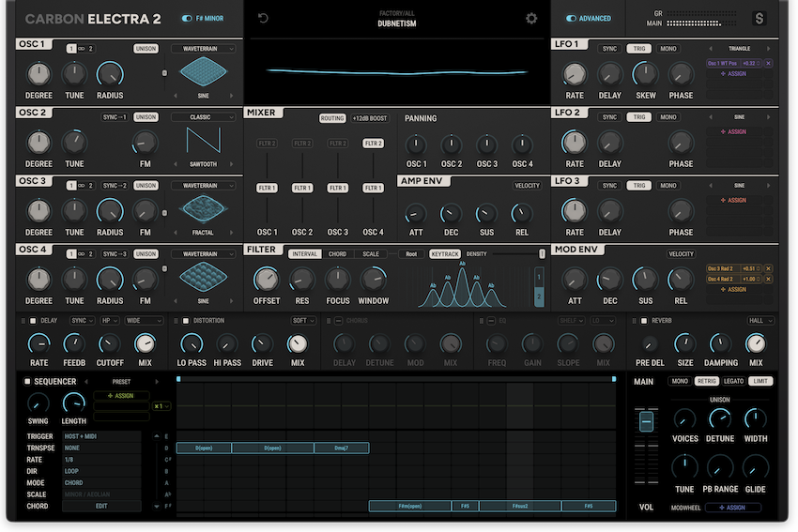Remove the Osc 3 Rad 2 mod assignment
798x532 pixels.
click(x=769, y=268)
